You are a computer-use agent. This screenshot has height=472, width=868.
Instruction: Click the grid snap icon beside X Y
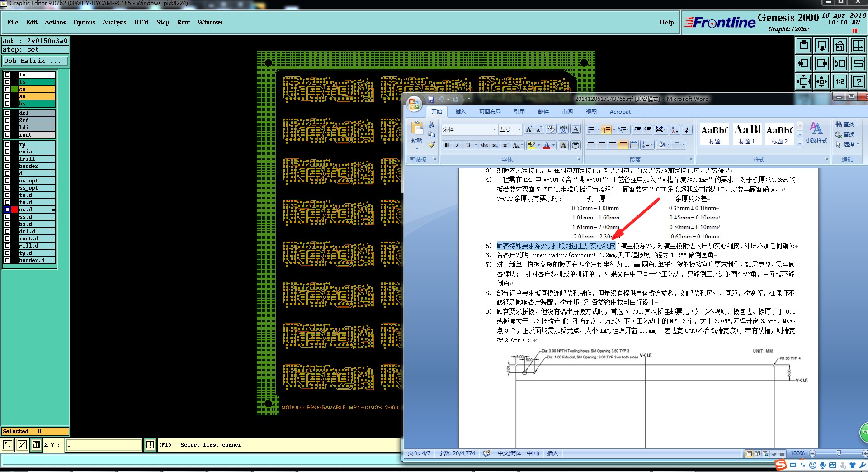pos(36,445)
